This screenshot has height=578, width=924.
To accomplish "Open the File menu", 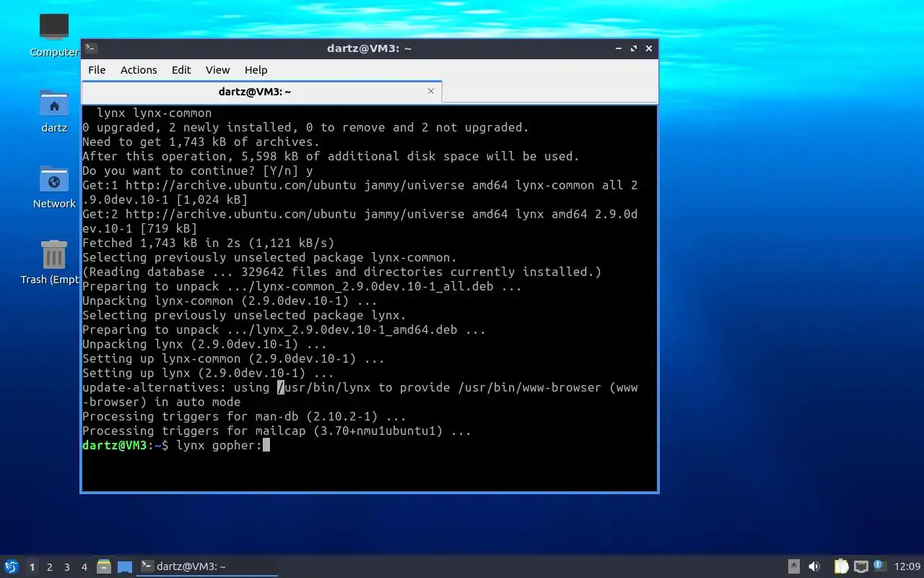I will point(97,70).
